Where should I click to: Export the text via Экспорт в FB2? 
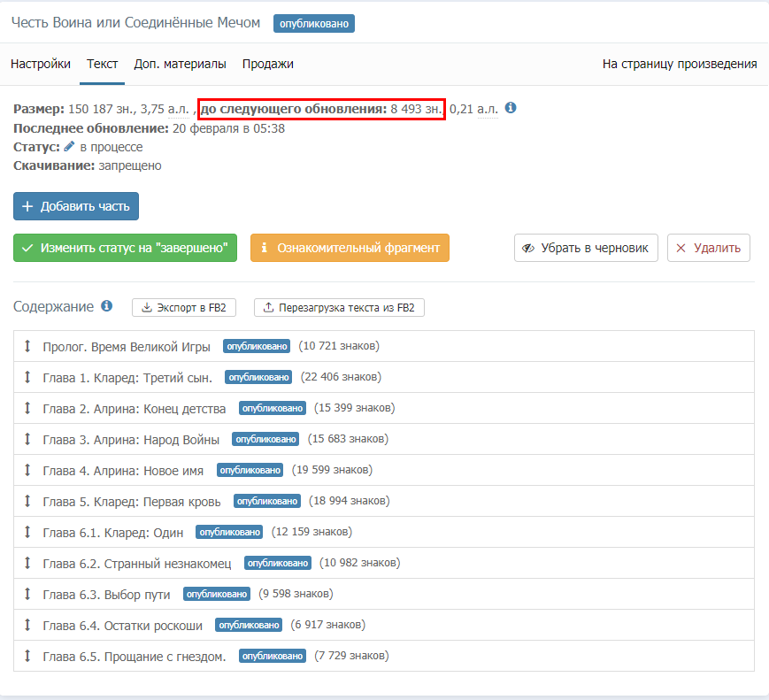coord(184,308)
